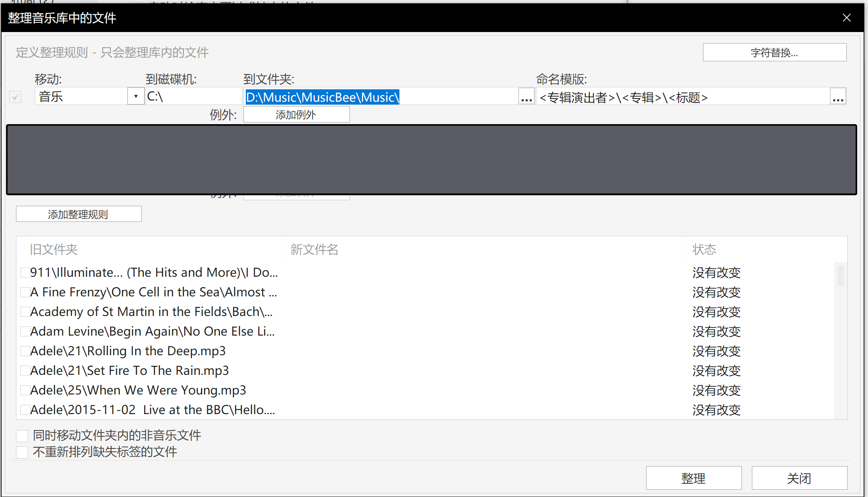
Task: Expand the move type dropdown arrow
Action: point(136,97)
